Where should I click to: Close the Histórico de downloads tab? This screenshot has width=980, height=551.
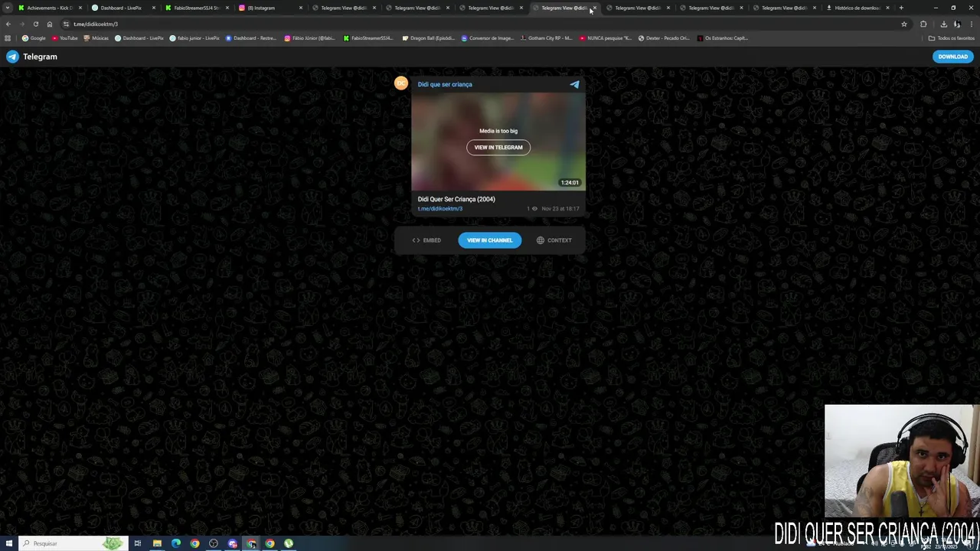(x=888, y=8)
